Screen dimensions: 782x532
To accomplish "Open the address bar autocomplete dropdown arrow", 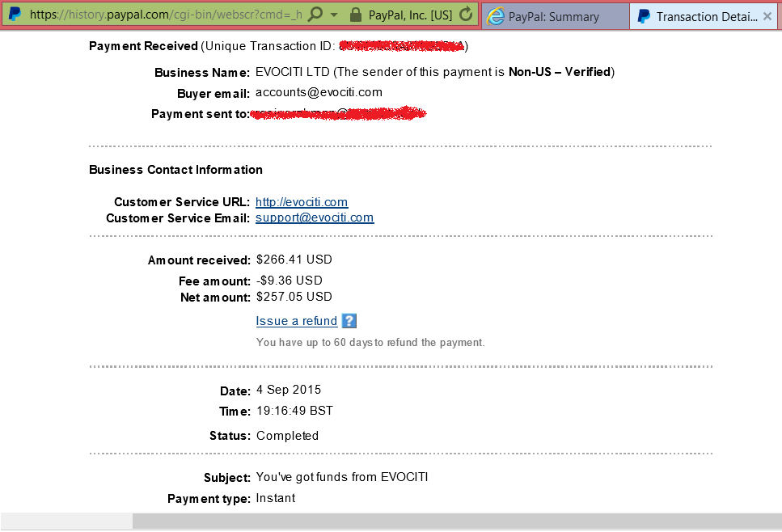I will [x=334, y=15].
